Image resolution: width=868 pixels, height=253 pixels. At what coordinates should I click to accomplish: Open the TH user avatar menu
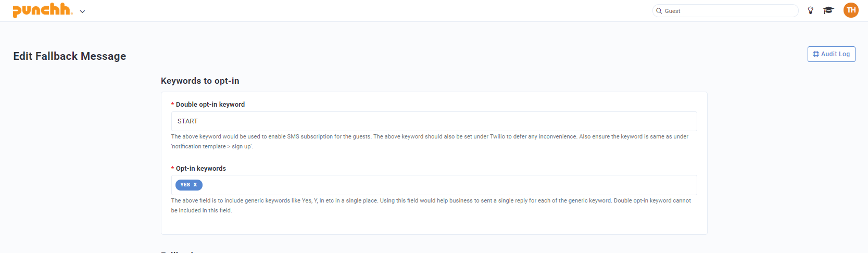click(x=851, y=10)
